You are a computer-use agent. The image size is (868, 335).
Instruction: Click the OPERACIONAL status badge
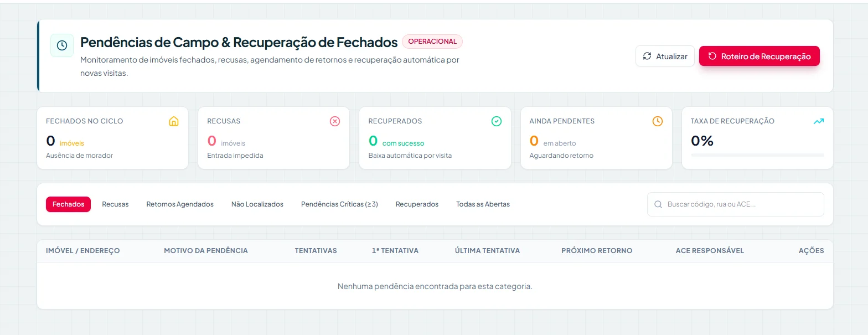pyautogui.click(x=432, y=42)
